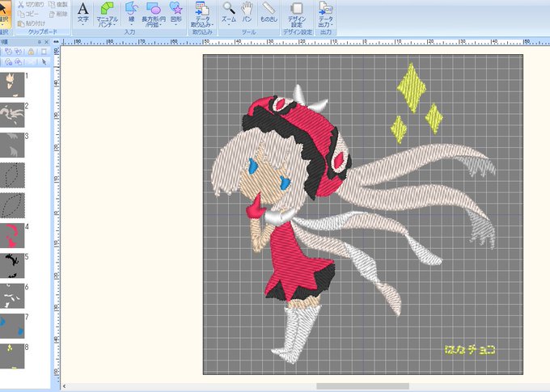Select the ものさし ruler tool
550x392 pixels.
269,14
